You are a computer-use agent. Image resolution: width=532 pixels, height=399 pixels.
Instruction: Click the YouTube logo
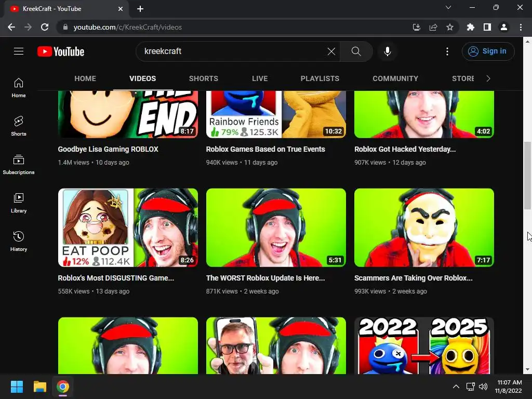coord(61,51)
